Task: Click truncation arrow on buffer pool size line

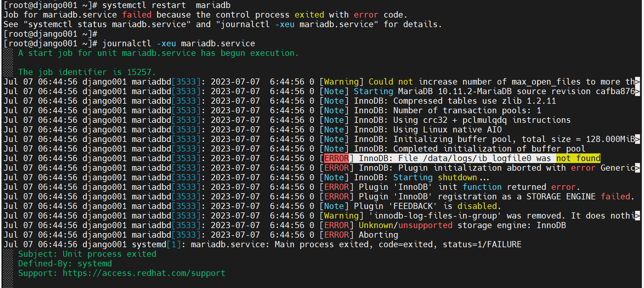Action: (x=638, y=139)
